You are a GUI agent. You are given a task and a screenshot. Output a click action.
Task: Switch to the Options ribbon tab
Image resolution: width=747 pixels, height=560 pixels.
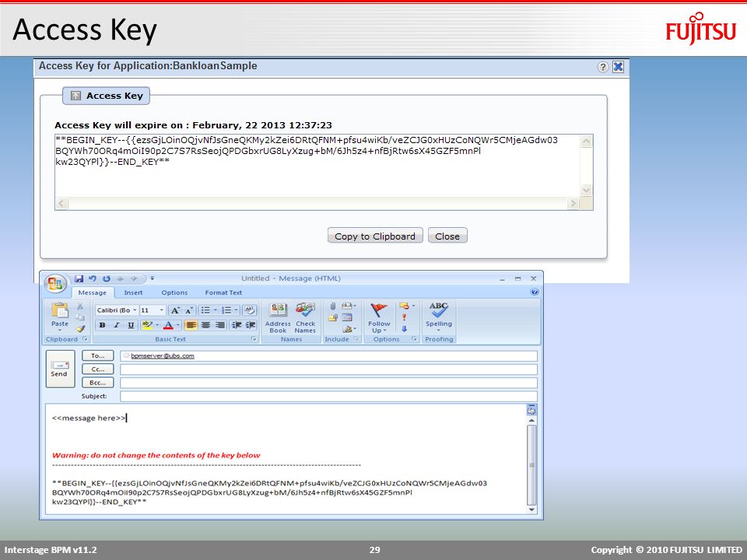point(174,293)
